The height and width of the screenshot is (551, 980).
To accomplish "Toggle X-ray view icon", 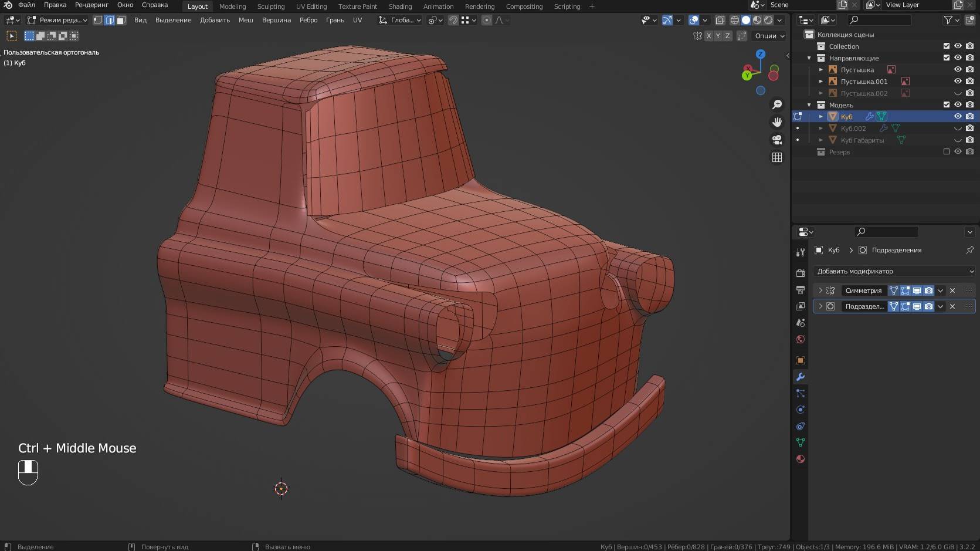I will coord(720,20).
